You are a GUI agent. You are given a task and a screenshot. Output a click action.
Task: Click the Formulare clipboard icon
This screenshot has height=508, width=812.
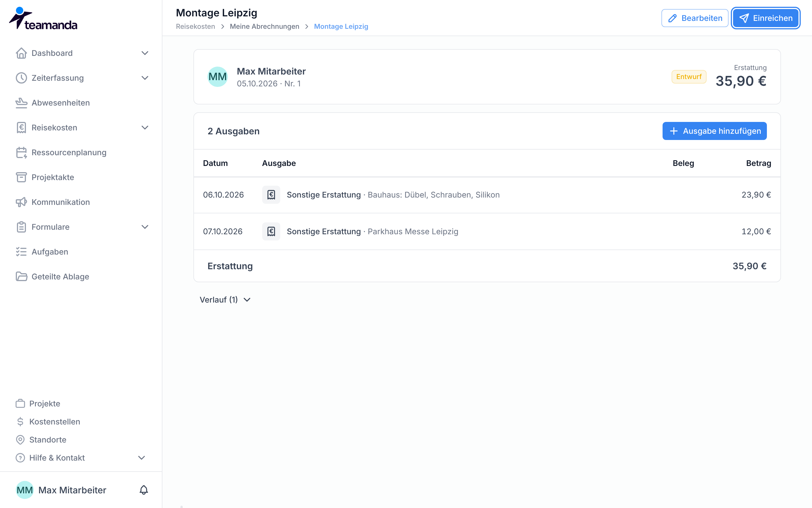(21, 227)
